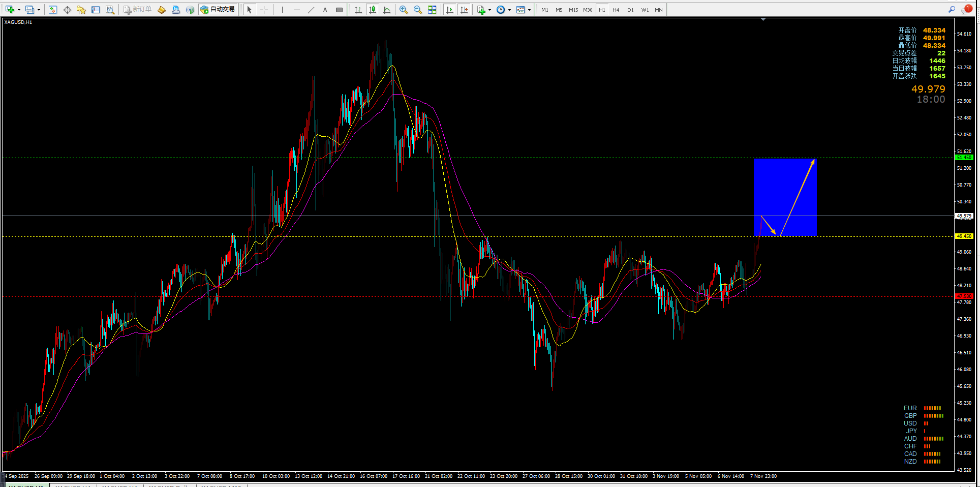This screenshot has width=980, height=487.
Task: Select the crosshair cursor tool
Action: click(264, 10)
